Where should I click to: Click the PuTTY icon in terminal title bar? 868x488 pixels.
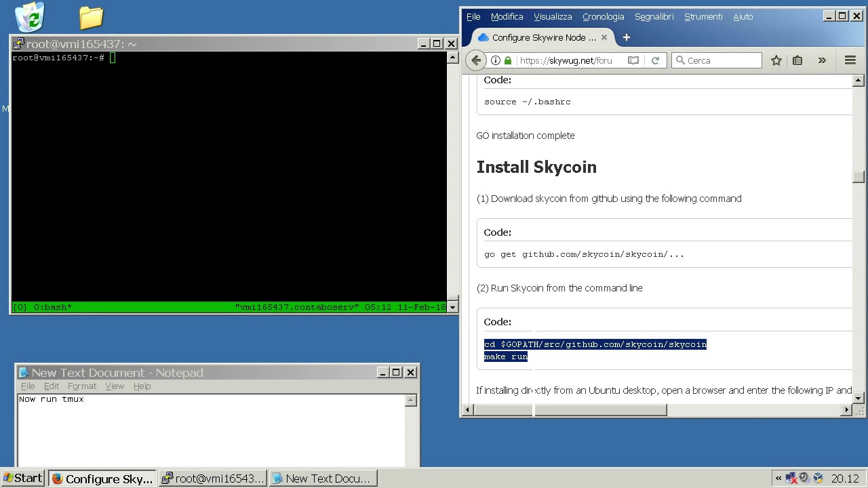[x=19, y=44]
